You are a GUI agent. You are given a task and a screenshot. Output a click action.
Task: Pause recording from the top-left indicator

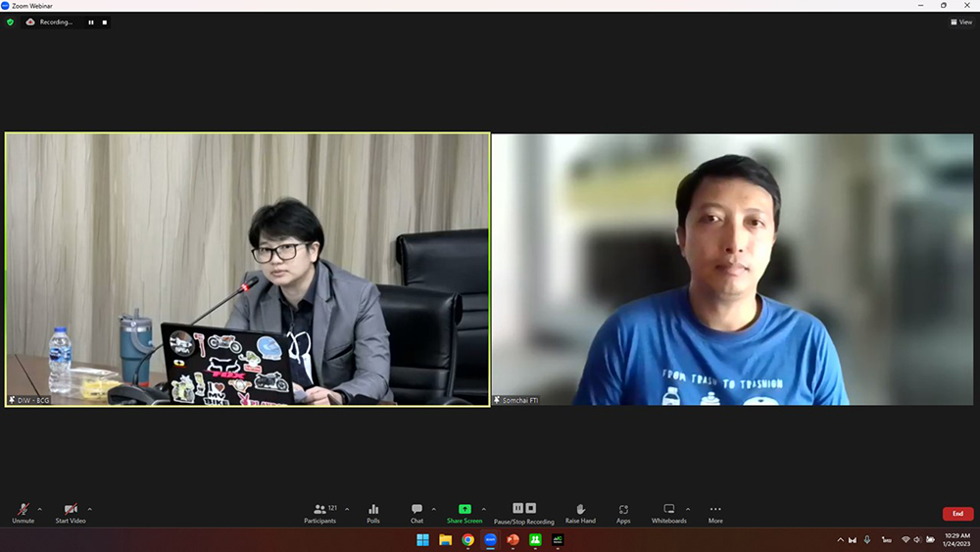91,22
